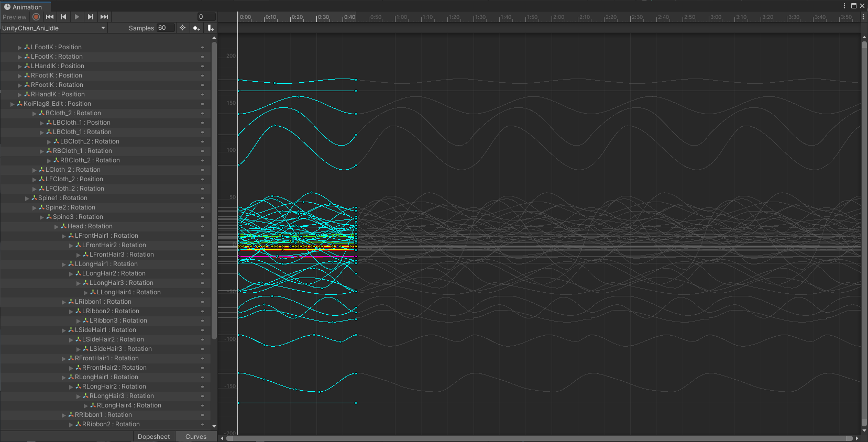Select LLongHair2 : Rotation row
This screenshot has width=868, height=442.
[105, 273]
